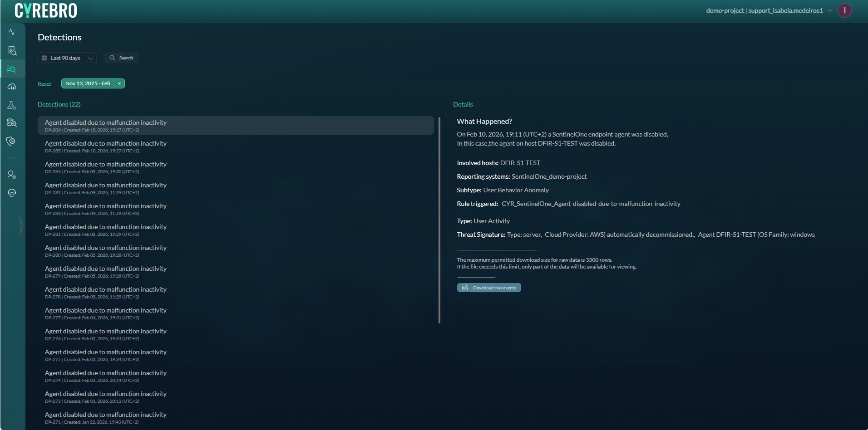
Task: Open the user settings sidebar icon
Action: (12, 175)
